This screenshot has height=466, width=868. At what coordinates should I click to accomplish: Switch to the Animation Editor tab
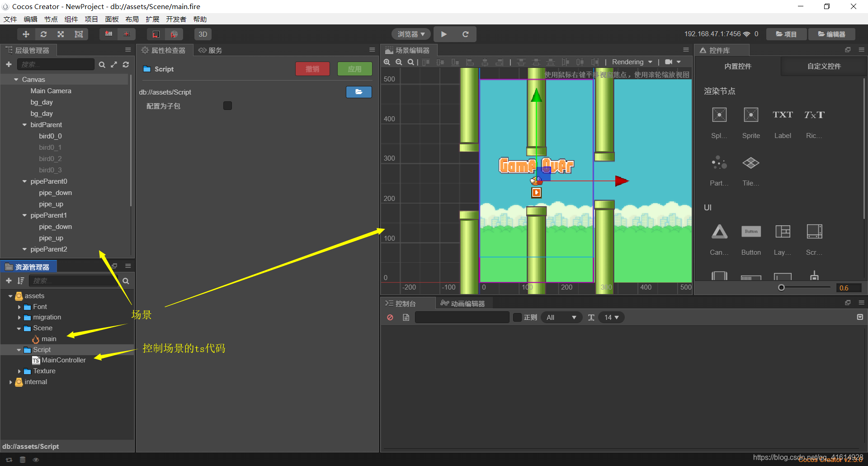[x=463, y=304]
